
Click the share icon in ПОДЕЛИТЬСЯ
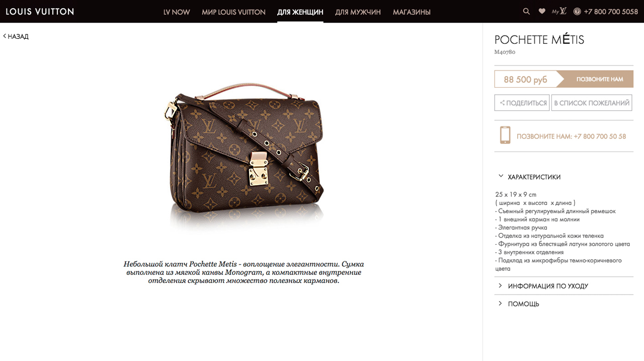pyautogui.click(x=502, y=103)
